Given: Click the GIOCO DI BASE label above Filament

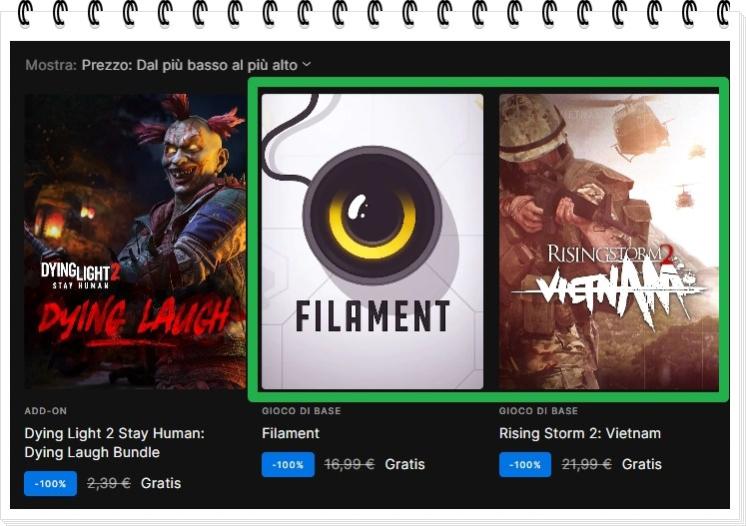Looking at the screenshot, I should [300, 411].
